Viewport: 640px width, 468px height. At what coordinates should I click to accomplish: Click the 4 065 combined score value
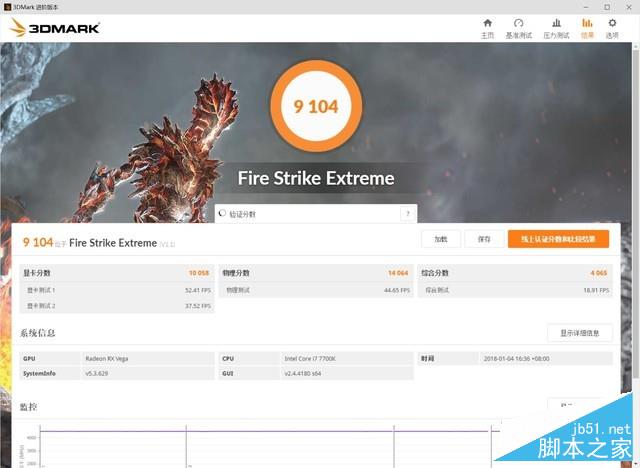click(599, 273)
